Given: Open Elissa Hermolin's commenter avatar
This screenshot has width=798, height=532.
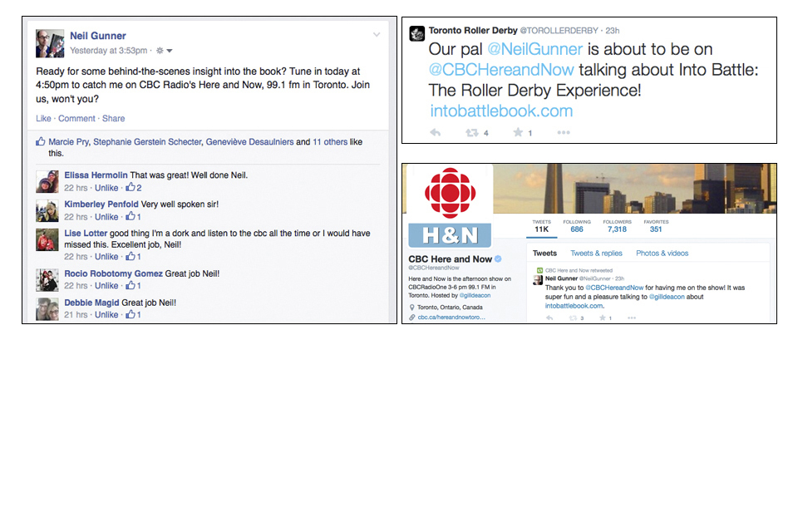Looking at the screenshot, I should click(47, 182).
